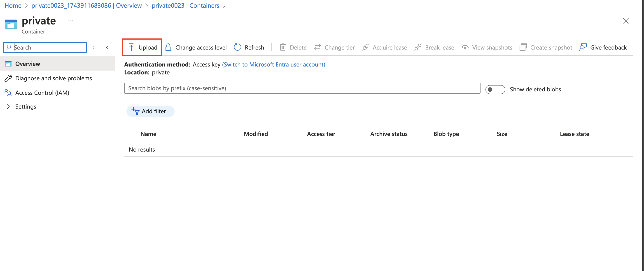Click the Refresh label
Screen dimensions: 644x271
click(254, 47)
